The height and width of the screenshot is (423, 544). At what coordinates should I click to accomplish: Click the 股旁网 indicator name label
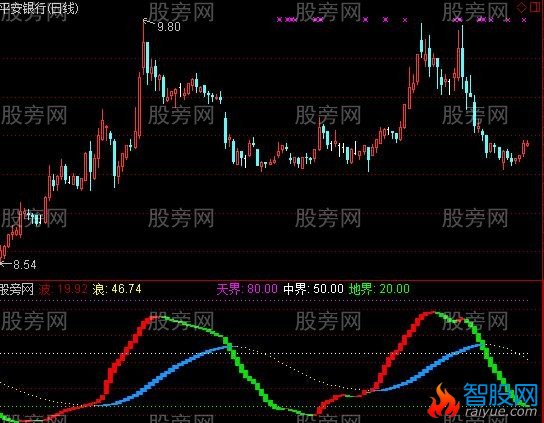pos(17,289)
